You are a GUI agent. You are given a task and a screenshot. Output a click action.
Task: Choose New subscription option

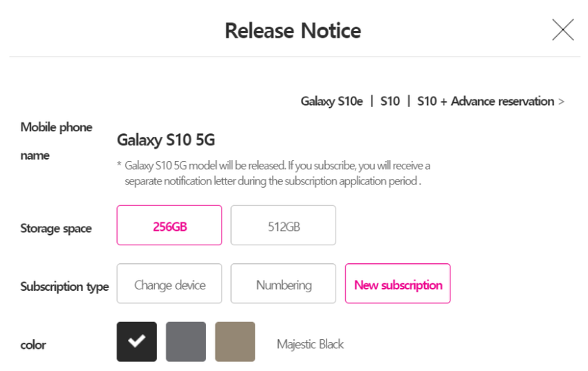point(398,284)
